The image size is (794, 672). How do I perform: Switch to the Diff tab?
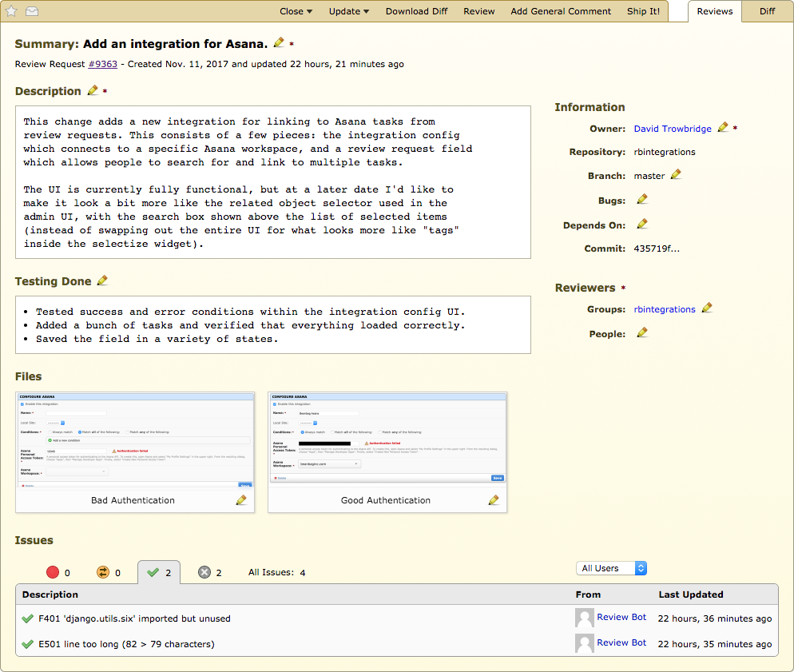767,11
